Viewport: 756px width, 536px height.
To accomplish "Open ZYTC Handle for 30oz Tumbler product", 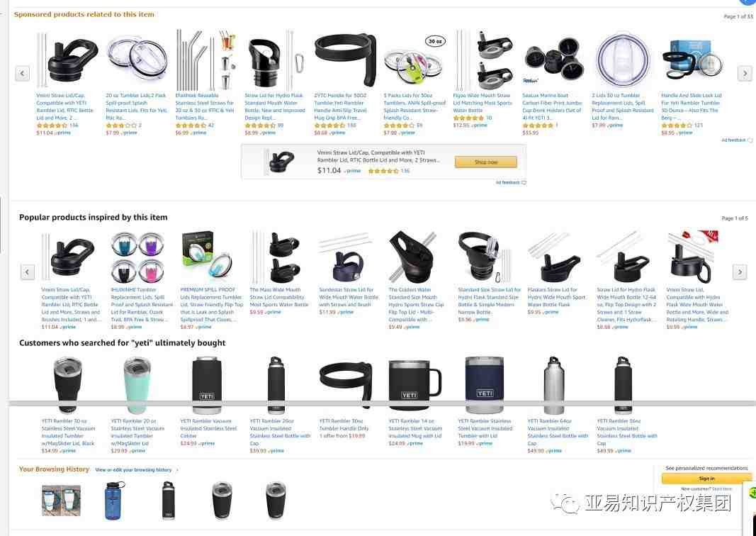I will coord(341,106).
